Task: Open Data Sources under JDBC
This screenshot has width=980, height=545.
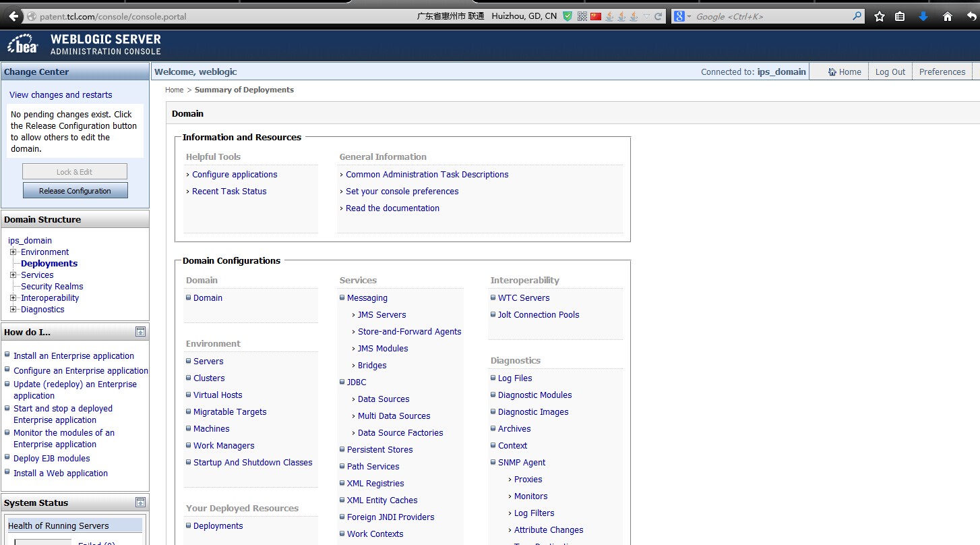Action: pos(384,399)
